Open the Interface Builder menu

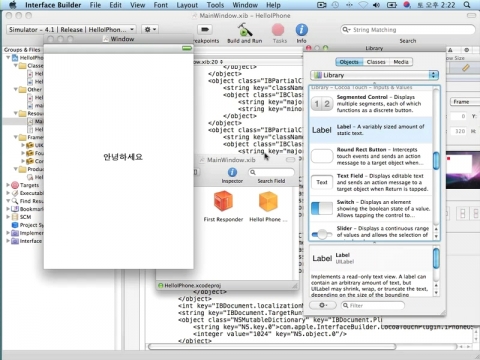53,5
